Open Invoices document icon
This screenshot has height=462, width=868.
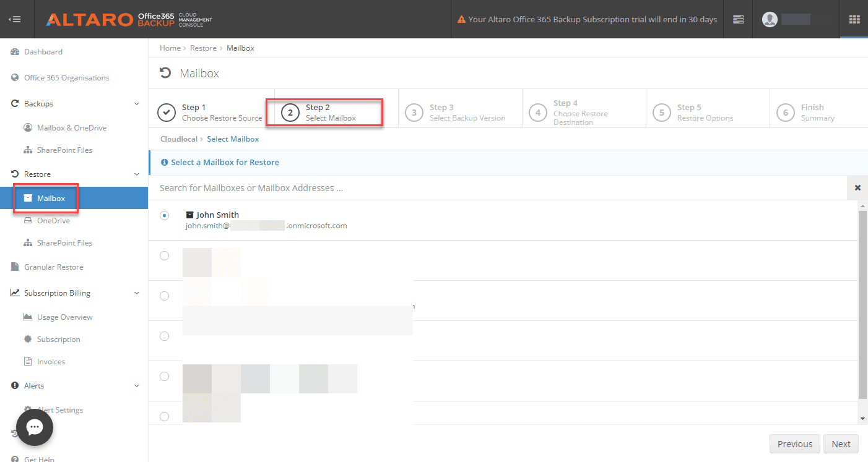pyautogui.click(x=27, y=362)
